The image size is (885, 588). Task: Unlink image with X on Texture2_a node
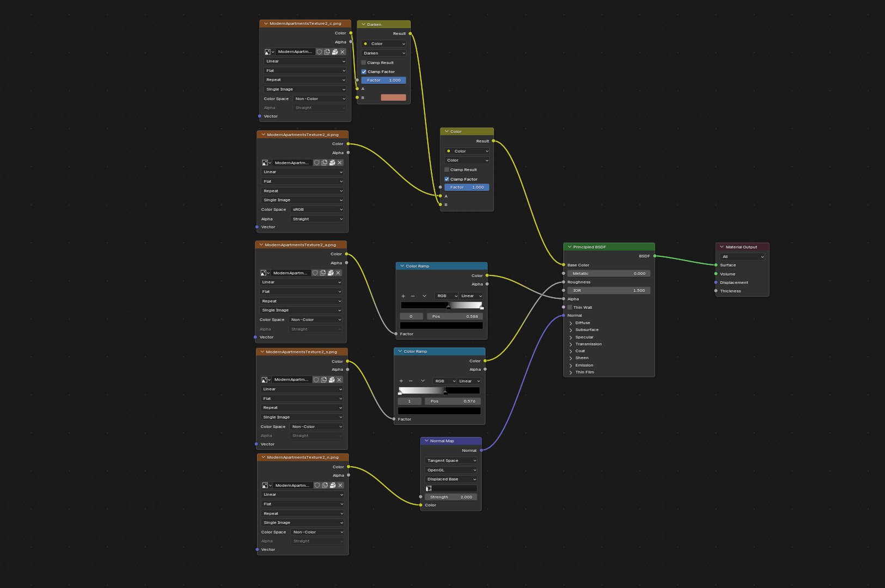click(x=338, y=273)
